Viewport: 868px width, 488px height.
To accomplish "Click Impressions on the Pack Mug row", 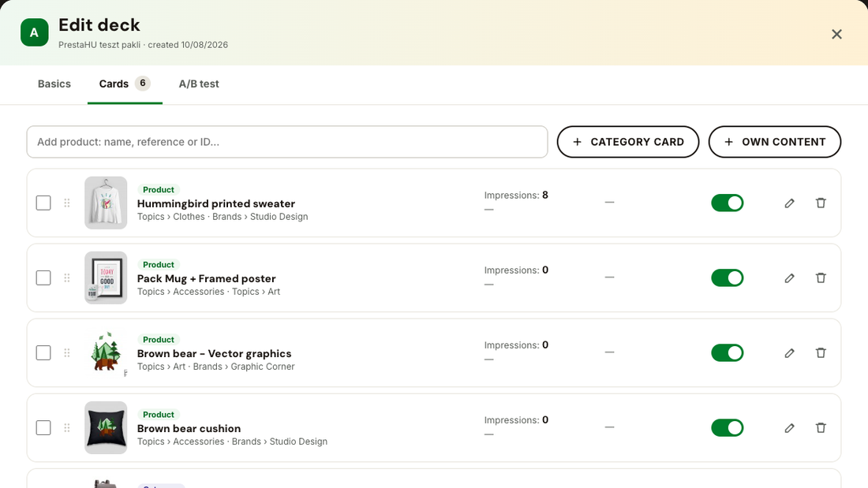I will (x=517, y=270).
